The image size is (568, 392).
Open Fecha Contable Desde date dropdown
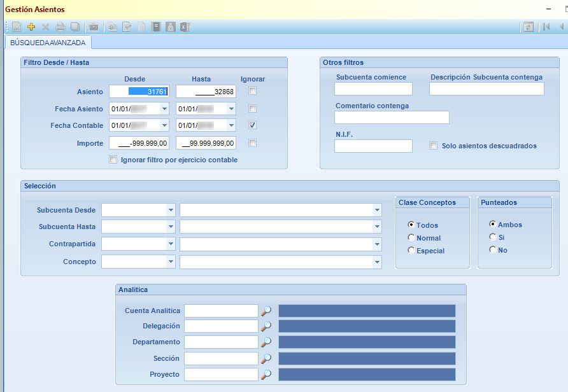pyautogui.click(x=164, y=125)
